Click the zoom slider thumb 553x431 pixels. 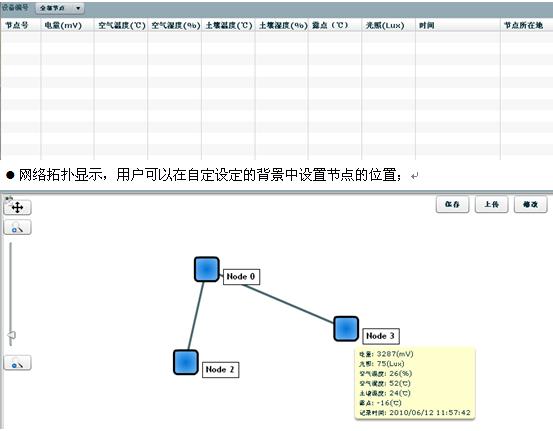click(12, 335)
